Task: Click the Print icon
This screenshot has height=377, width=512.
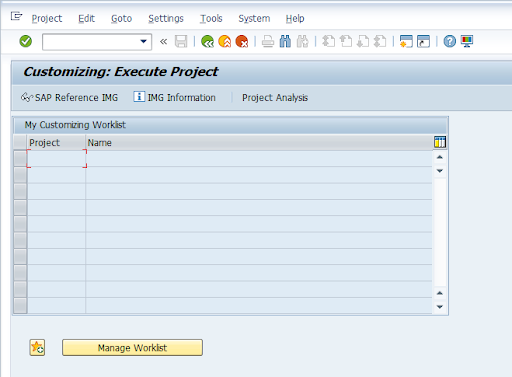Action: (268, 42)
